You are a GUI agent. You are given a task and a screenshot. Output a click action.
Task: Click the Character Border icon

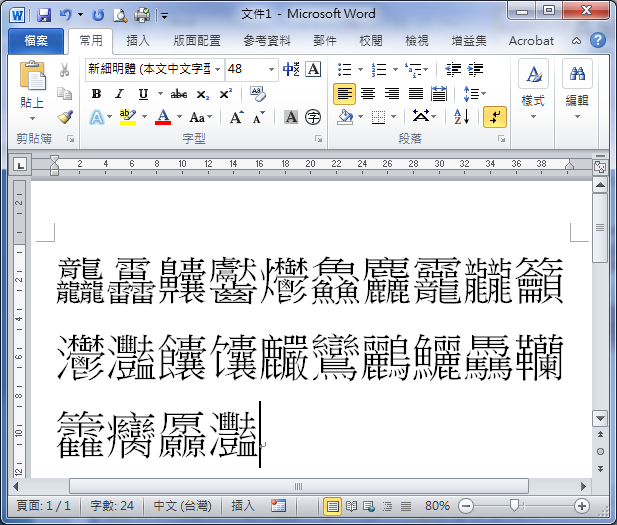click(313, 69)
